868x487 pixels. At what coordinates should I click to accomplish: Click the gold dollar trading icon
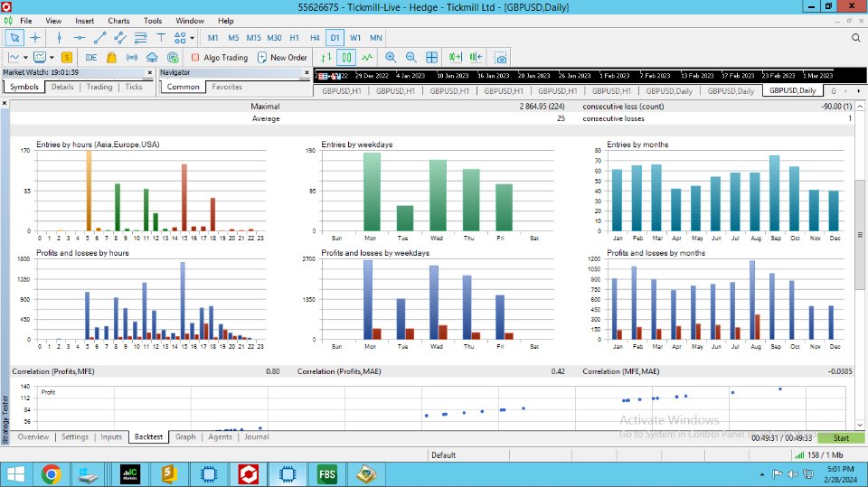(x=66, y=58)
